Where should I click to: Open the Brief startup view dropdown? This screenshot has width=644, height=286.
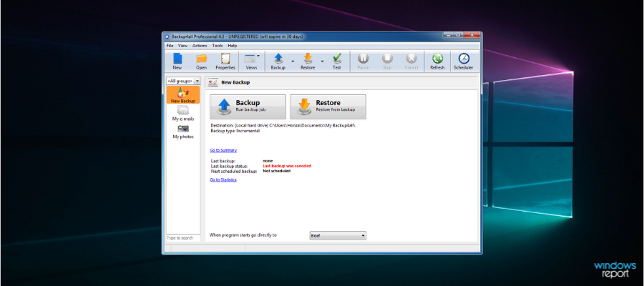[337, 235]
